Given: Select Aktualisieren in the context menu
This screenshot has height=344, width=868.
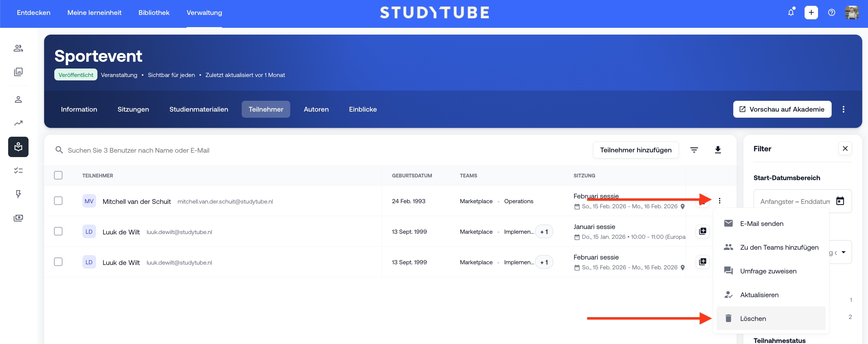Looking at the screenshot, I should 771,294.
